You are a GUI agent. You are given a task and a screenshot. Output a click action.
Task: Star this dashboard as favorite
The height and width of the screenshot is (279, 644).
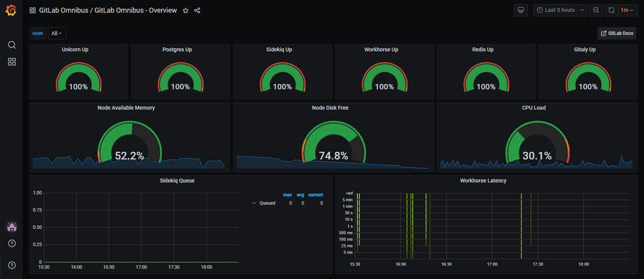tap(186, 10)
